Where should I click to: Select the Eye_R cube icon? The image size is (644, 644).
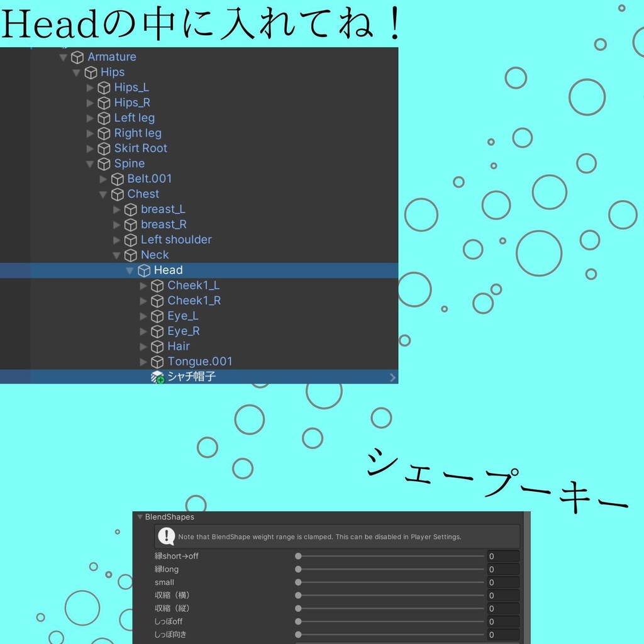[157, 331]
